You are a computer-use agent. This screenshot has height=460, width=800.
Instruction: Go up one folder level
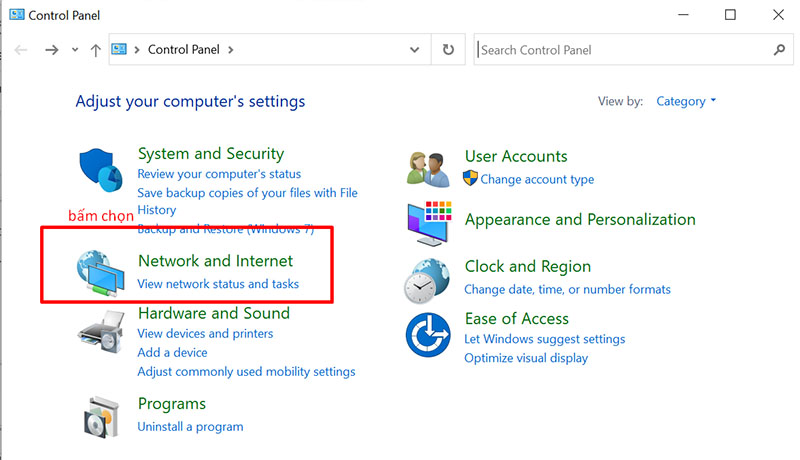pos(95,50)
